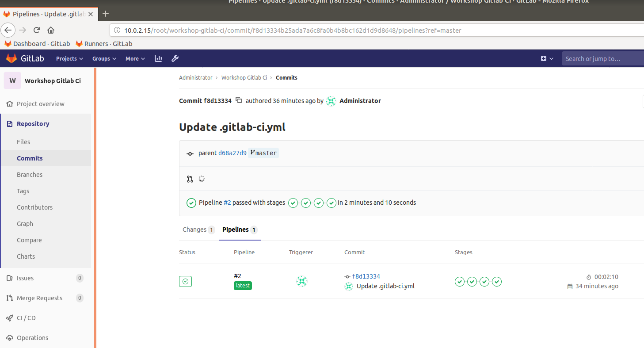Open the passed status badge of pipeline #2
644x348 pixels.
(x=185, y=281)
